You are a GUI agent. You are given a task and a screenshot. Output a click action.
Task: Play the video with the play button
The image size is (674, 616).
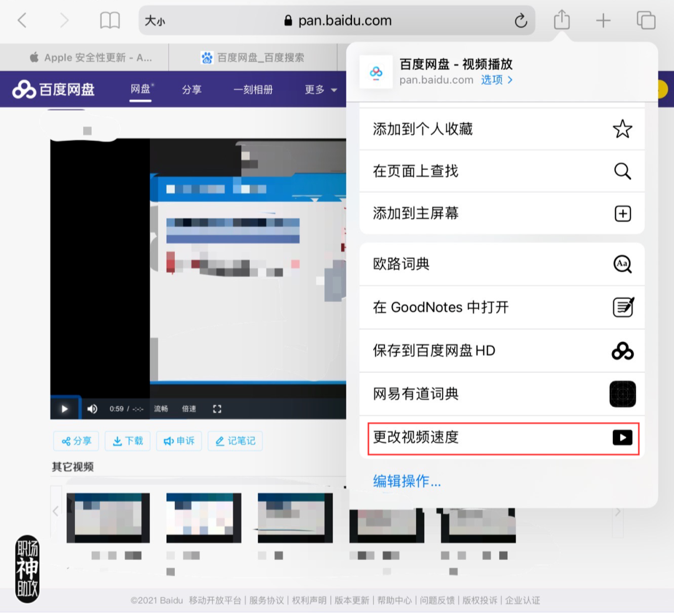pyautogui.click(x=65, y=408)
